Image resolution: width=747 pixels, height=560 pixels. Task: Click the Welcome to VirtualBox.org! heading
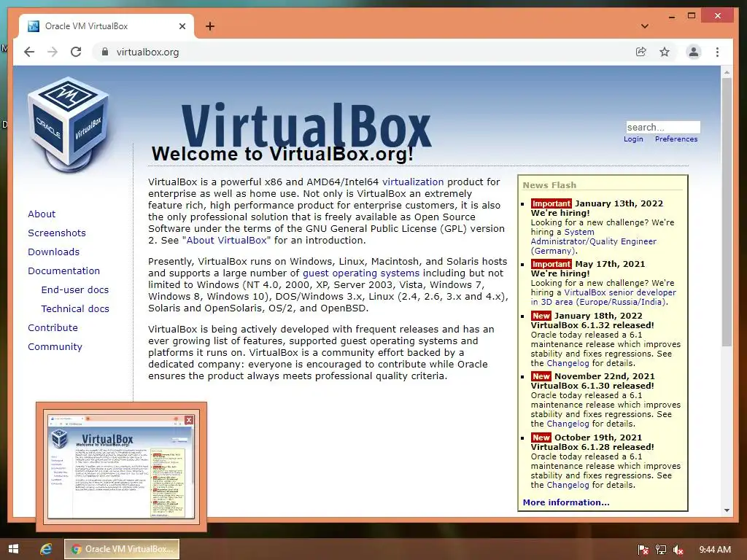tap(282, 154)
